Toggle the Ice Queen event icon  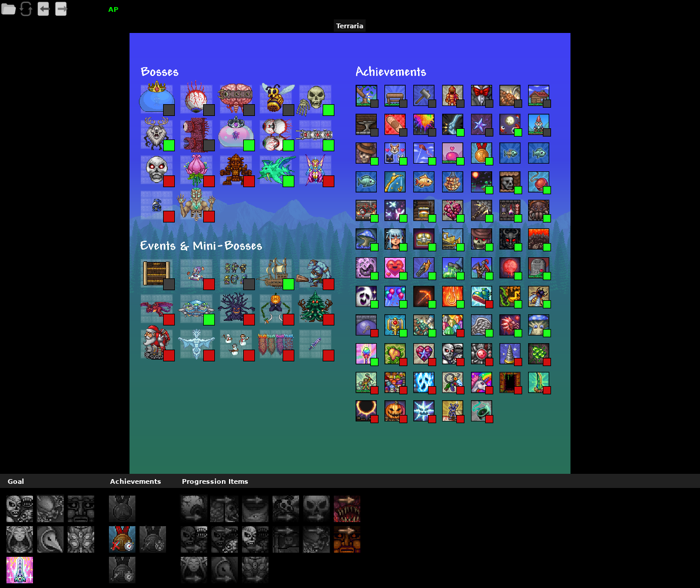coord(197,344)
